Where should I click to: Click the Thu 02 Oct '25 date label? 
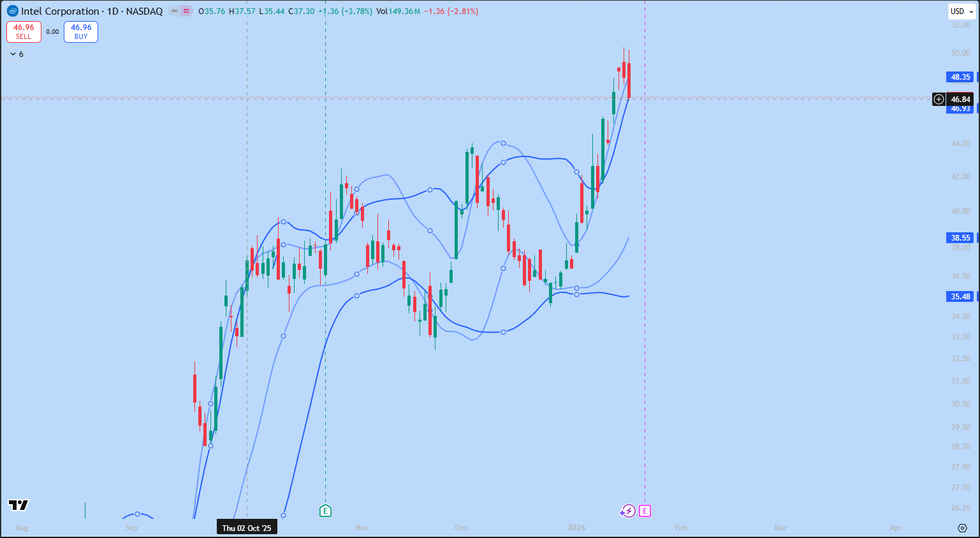(247, 528)
